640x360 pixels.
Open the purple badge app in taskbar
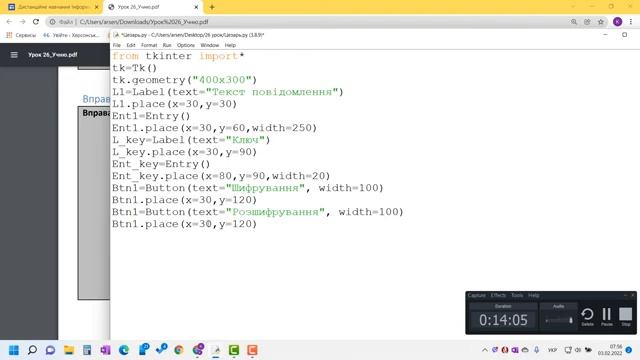tap(198, 349)
